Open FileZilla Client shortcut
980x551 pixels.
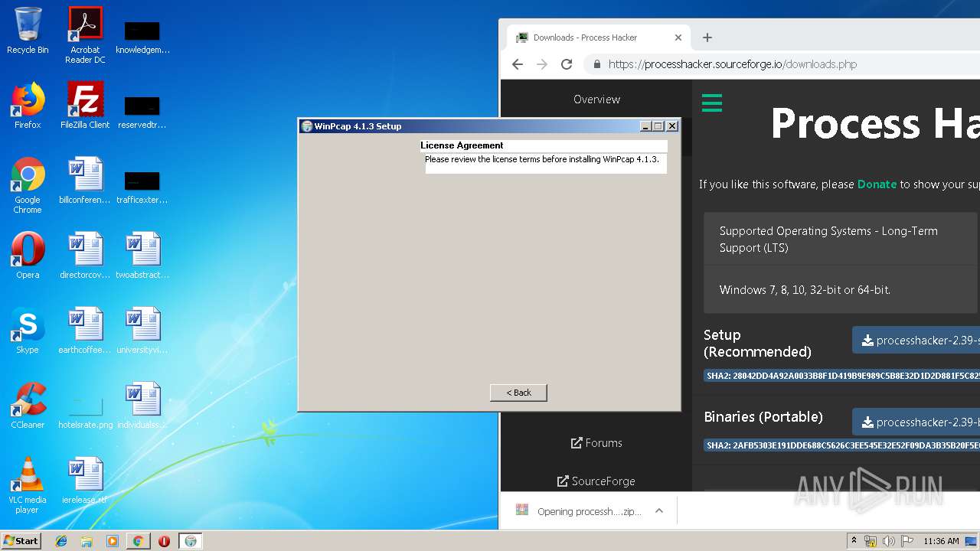tap(85, 106)
